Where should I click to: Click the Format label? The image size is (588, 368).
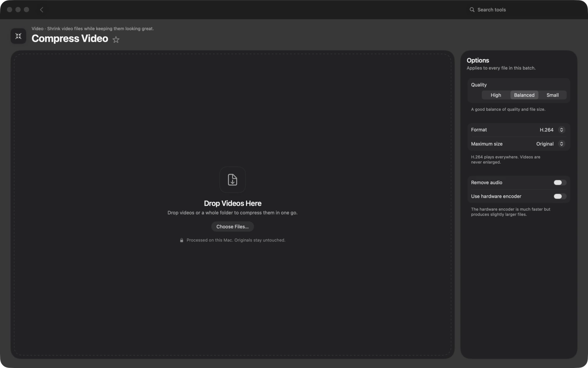(479, 130)
